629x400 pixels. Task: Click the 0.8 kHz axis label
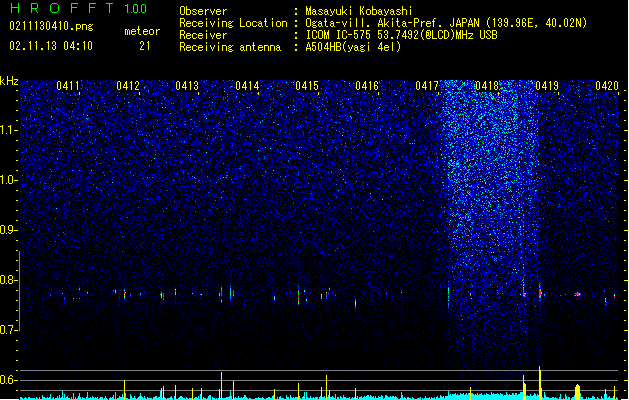[9, 280]
